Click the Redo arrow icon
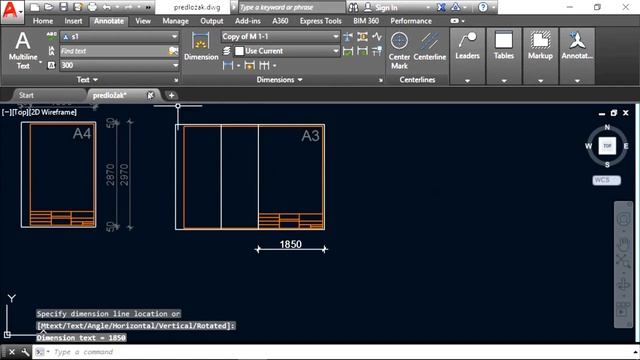This screenshot has height=360, width=640. (x=128, y=7)
